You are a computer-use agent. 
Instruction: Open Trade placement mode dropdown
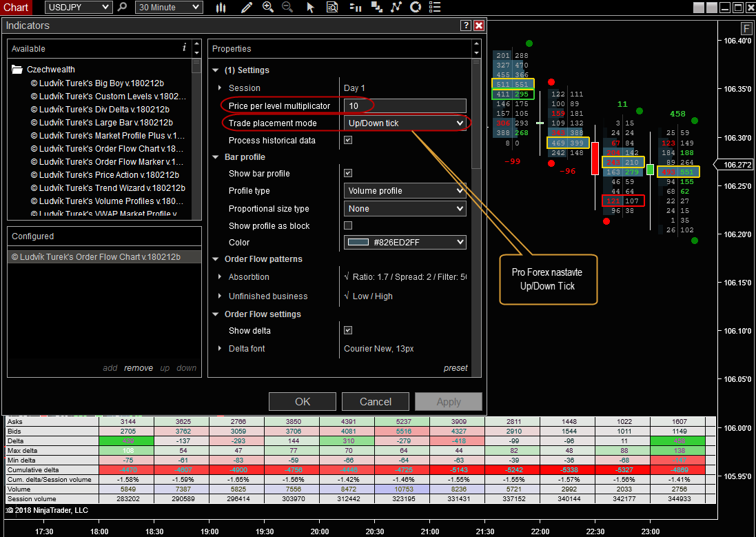pyautogui.click(x=405, y=123)
